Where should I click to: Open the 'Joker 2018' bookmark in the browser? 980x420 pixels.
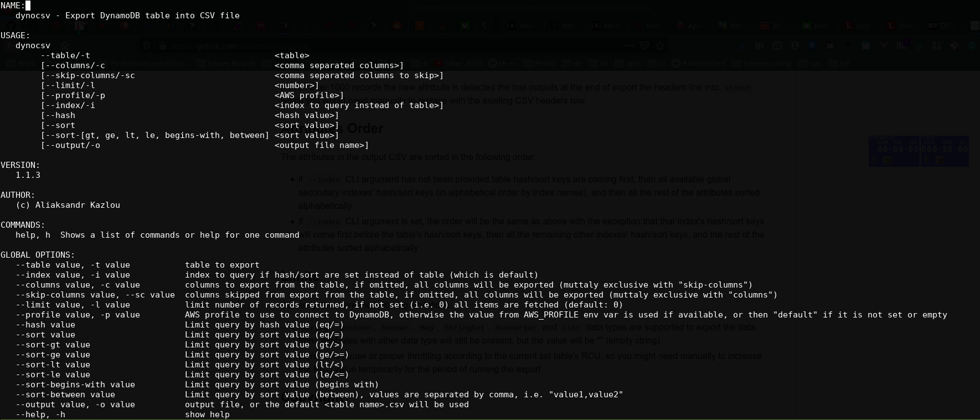(x=458, y=63)
